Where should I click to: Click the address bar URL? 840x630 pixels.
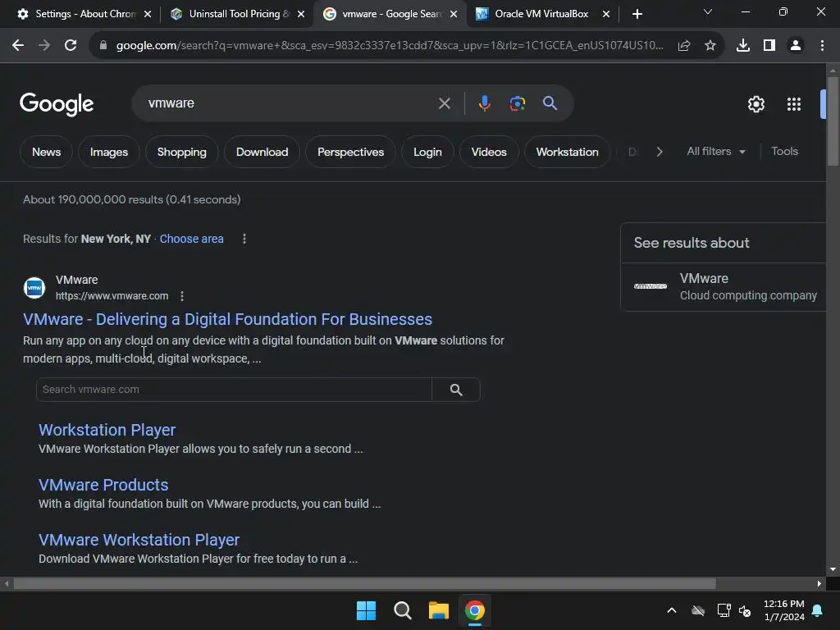tap(390, 46)
